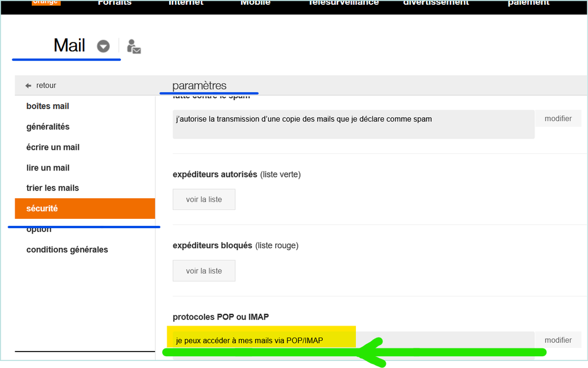Screen dimensions: 588x368
Task: Open trier les mails section
Action: (x=52, y=188)
